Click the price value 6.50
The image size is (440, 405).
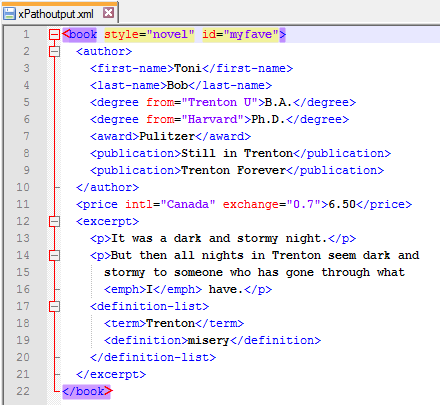[342, 204]
